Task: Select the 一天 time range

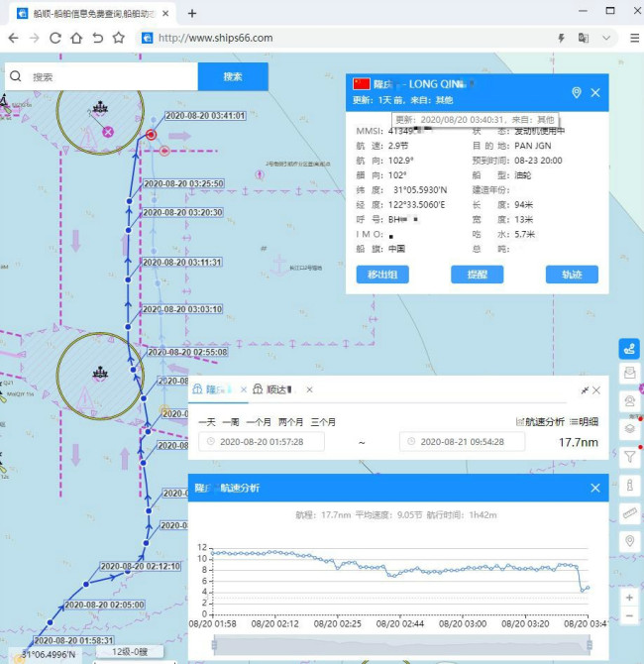Action: pos(207,422)
